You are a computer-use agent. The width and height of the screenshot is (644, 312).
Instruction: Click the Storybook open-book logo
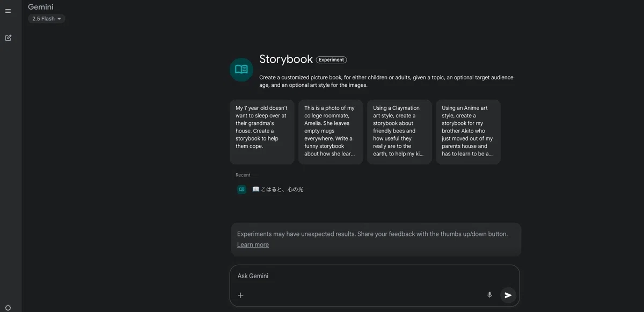coord(241,70)
